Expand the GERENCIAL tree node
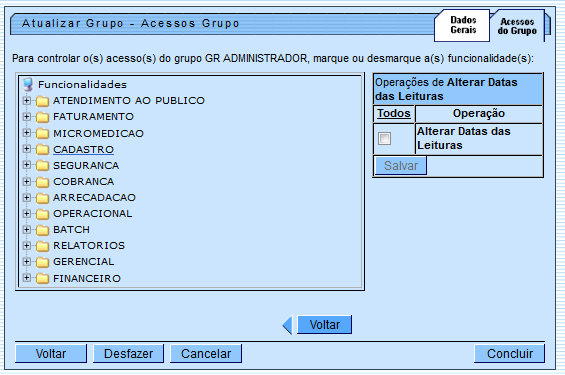The width and height of the screenshot is (565, 375). click(26, 261)
